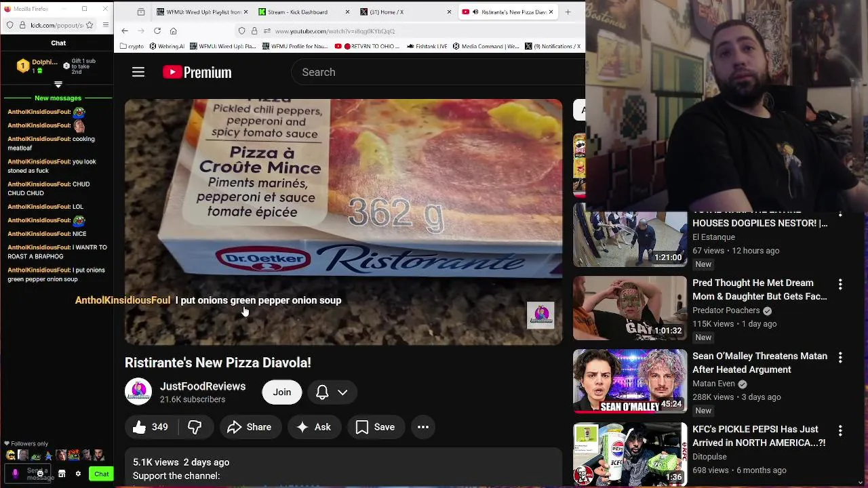Click the YouTube Premium logo

coord(197,72)
